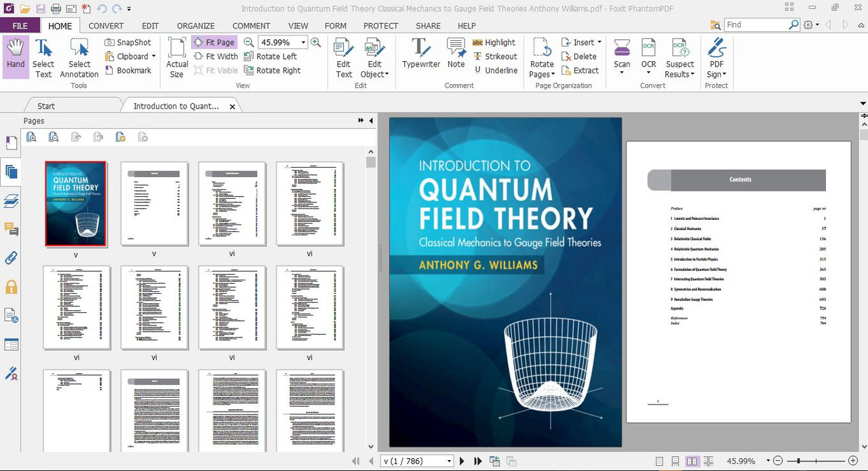Screen dimensions: 868x471
Task: Select the book cover page thumbnail
Action: coord(76,204)
